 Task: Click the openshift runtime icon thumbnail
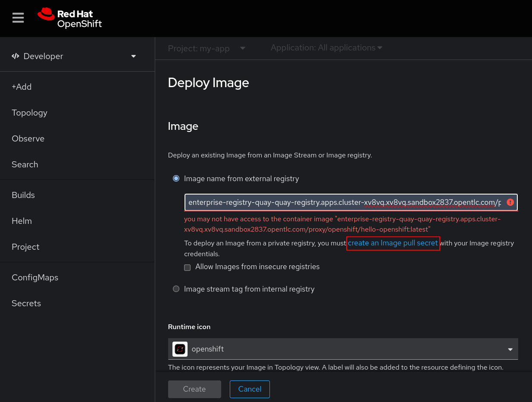(180, 349)
